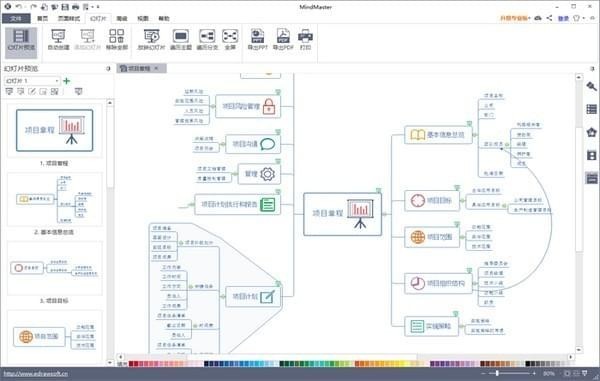Click the 移除全部 remove all slides icon
Screen dimensions: 600x381
click(x=117, y=40)
